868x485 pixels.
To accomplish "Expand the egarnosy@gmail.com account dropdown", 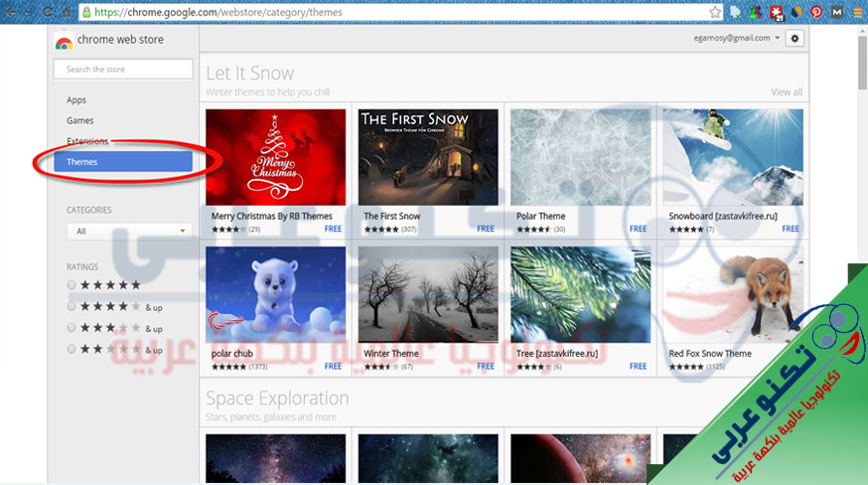I will coord(736,38).
